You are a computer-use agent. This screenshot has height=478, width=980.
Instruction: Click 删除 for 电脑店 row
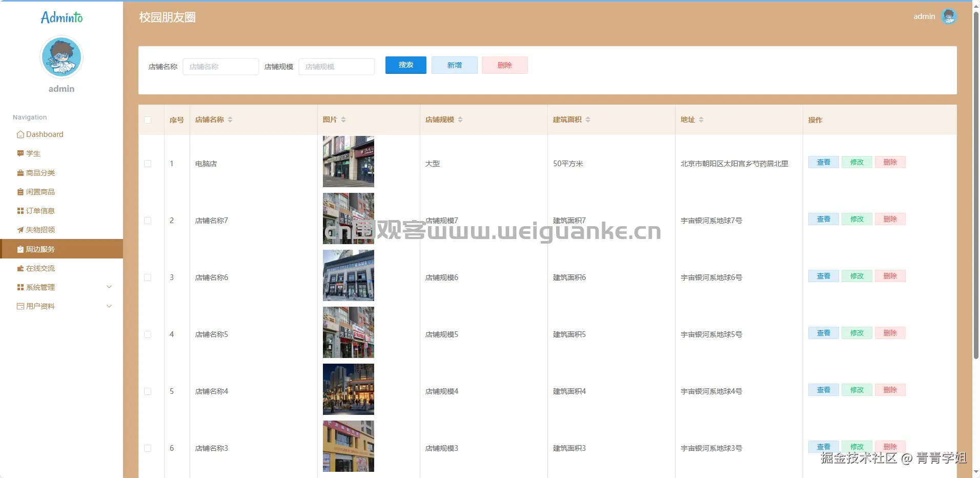click(890, 162)
